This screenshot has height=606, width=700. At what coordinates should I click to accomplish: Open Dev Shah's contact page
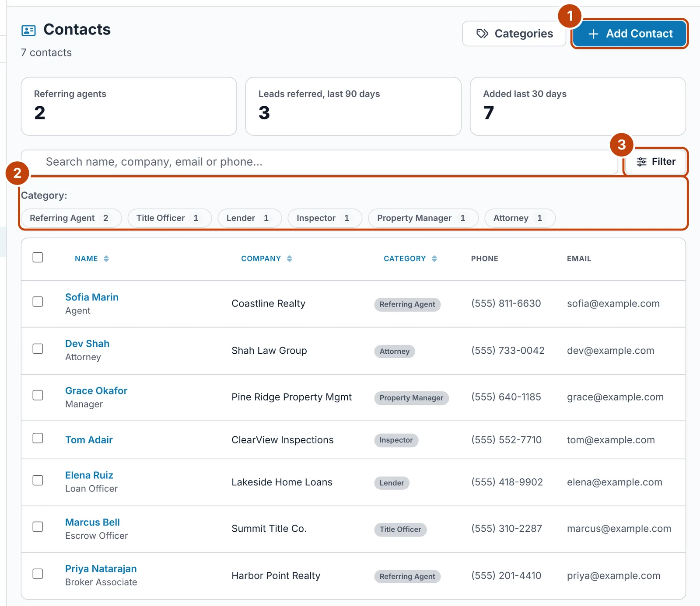[87, 344]
